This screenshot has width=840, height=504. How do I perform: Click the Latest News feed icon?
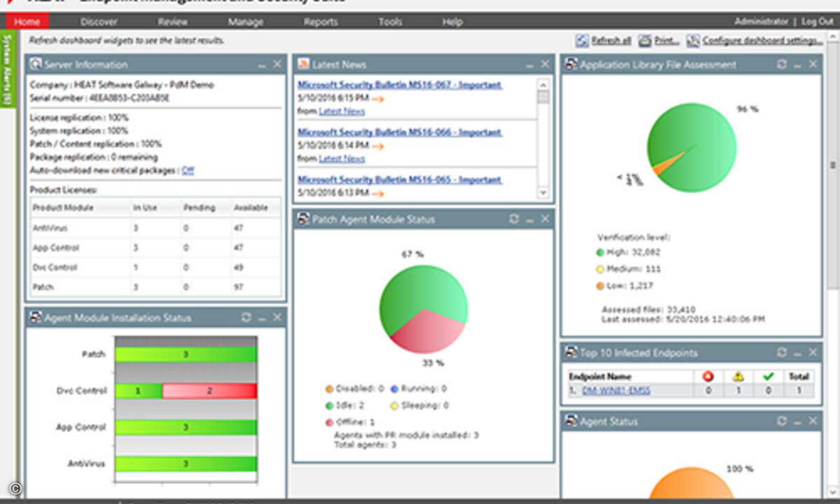304,64
